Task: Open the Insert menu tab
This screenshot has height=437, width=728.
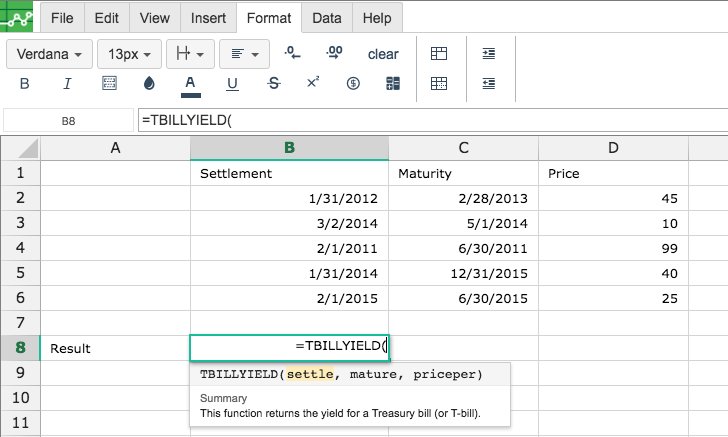Action: click(207, 18)
